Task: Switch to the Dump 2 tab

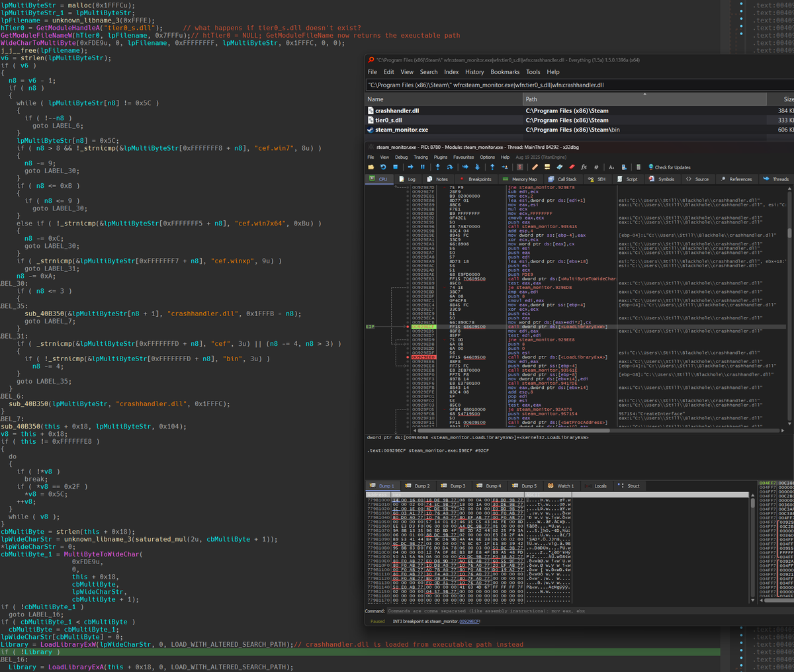Action: [418, 486]
